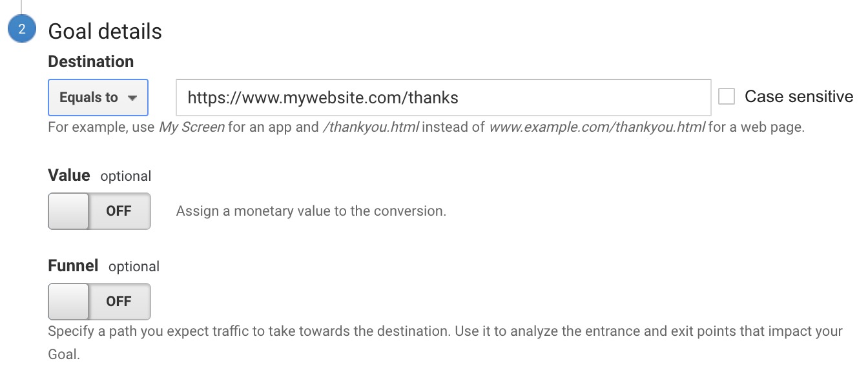
Task: Click the blue step 2 circle icon
Action: [21, 30]
